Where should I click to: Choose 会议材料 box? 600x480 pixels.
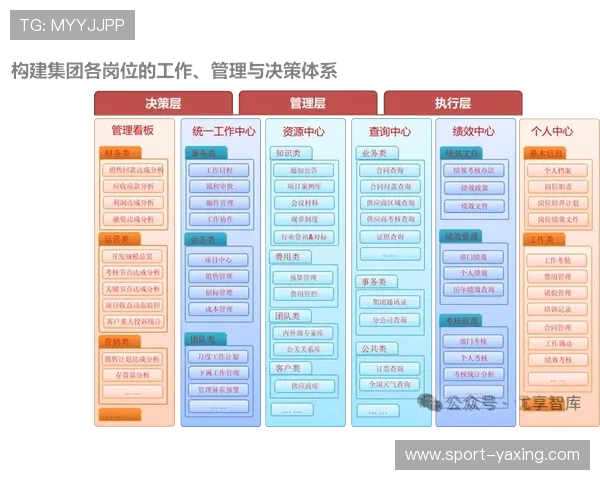[304, 203]
